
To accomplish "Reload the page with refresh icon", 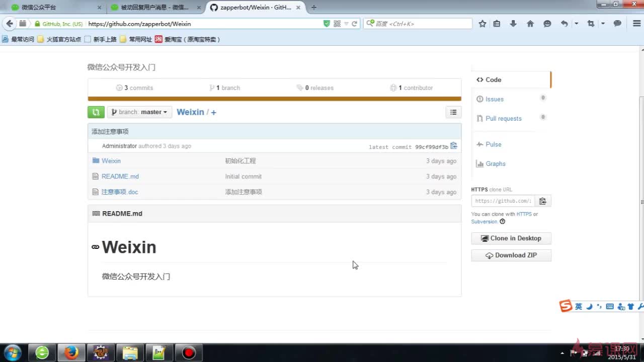I will point(354,24).
